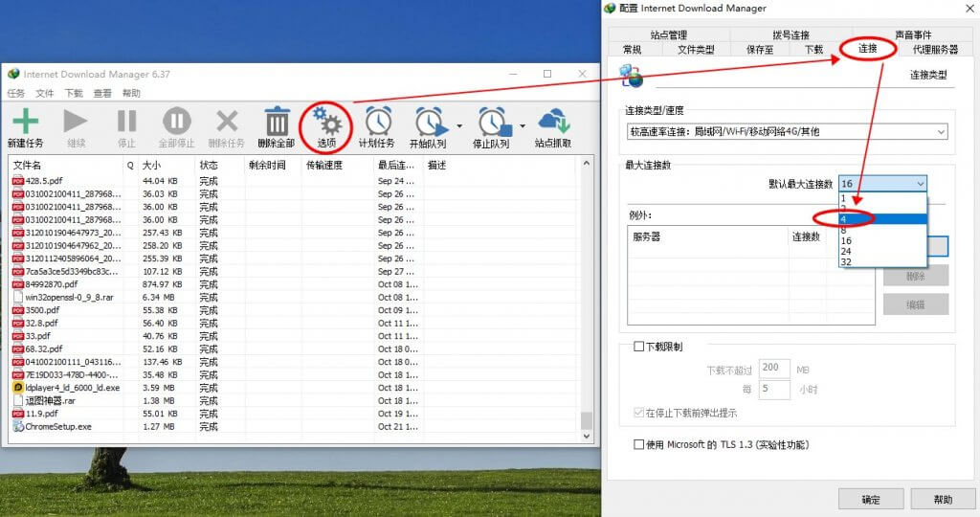Click icon of 逗图神器.rar file
The height and width of the screenshot is (517, 980).
pos(18,401)
